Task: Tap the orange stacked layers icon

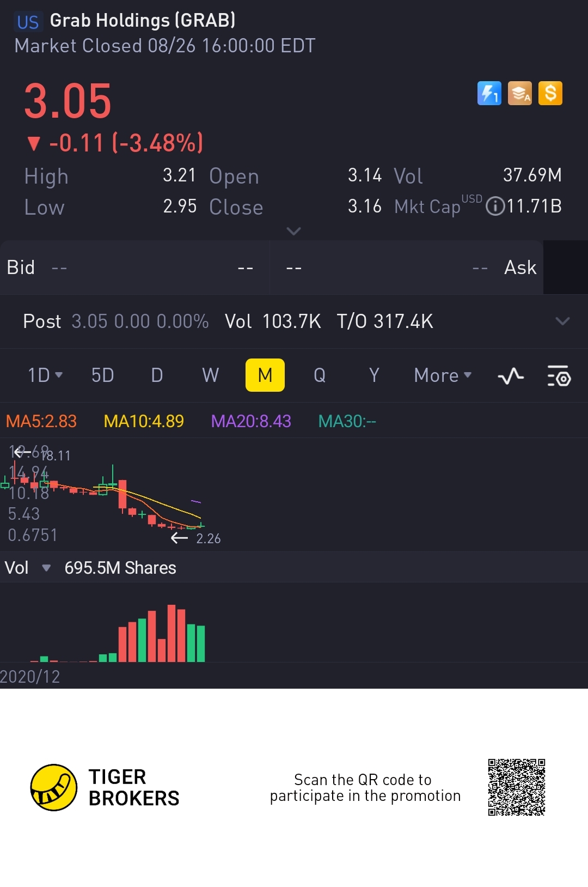Action: tap(519, 93)
